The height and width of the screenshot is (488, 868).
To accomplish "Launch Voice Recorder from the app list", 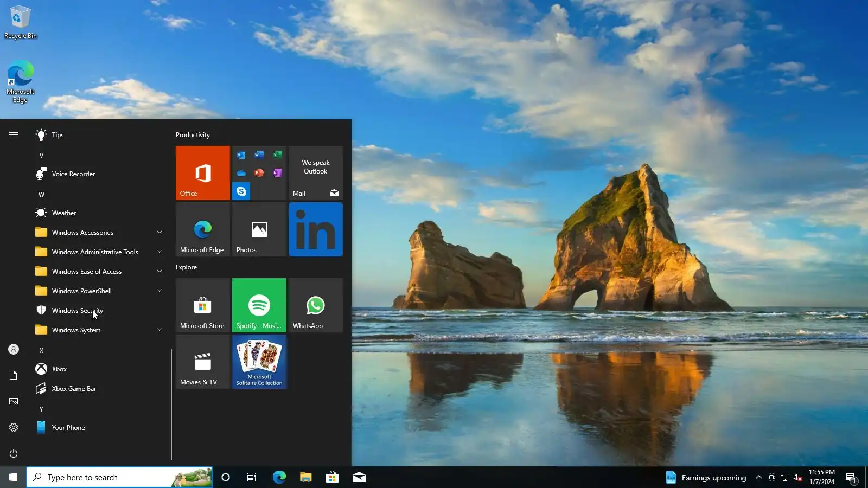I will (x=99, y=174).
